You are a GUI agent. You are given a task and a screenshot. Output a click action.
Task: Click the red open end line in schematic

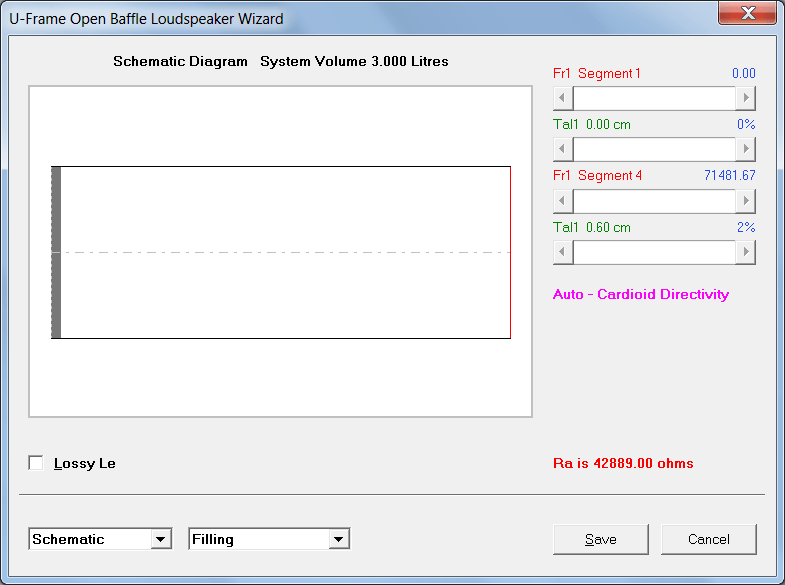(510, 252)
